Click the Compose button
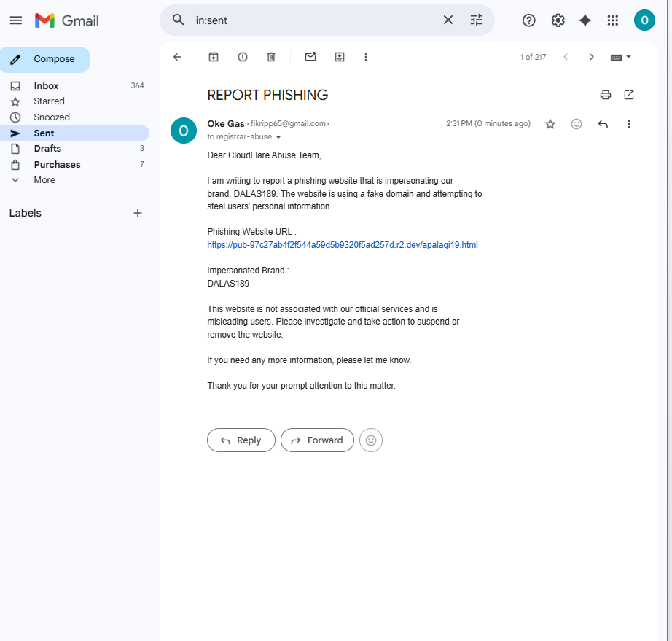 (45, 59)
